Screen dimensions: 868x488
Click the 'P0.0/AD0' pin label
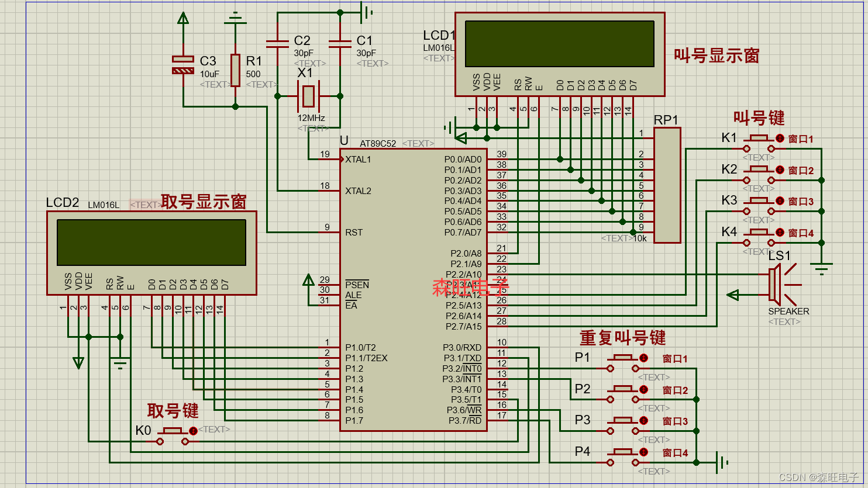tap(463, 160)
